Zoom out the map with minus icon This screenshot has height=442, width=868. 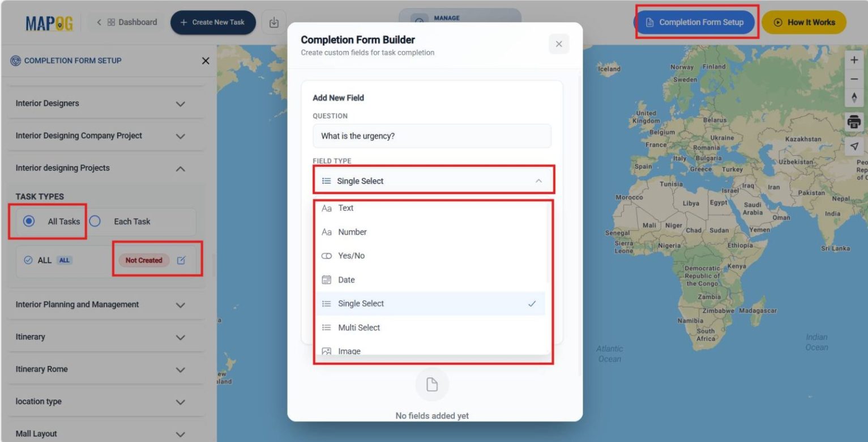coord(854,79)
